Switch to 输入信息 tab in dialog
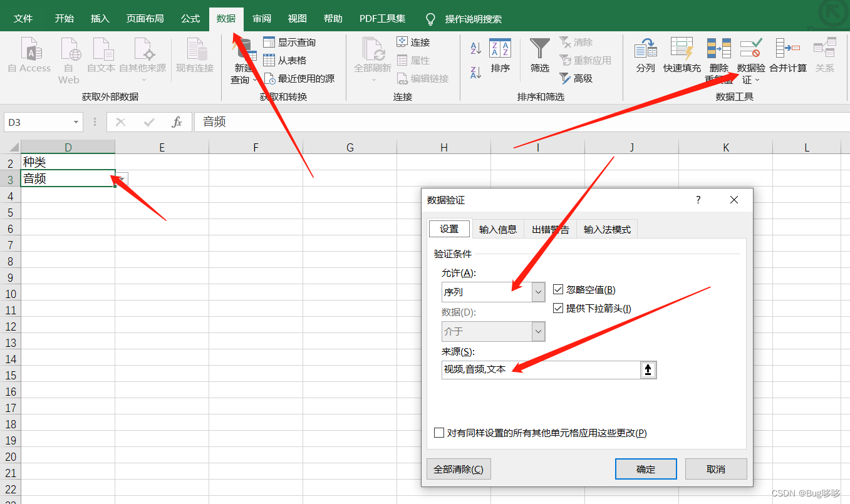This screenshot has height=504, width=850. coord(498,229)
